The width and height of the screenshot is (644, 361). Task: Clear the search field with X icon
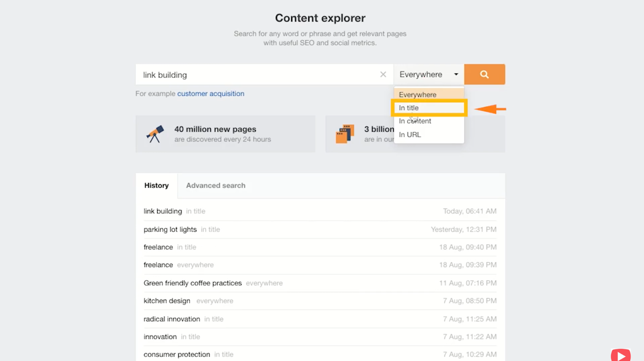tap(383, 75)
